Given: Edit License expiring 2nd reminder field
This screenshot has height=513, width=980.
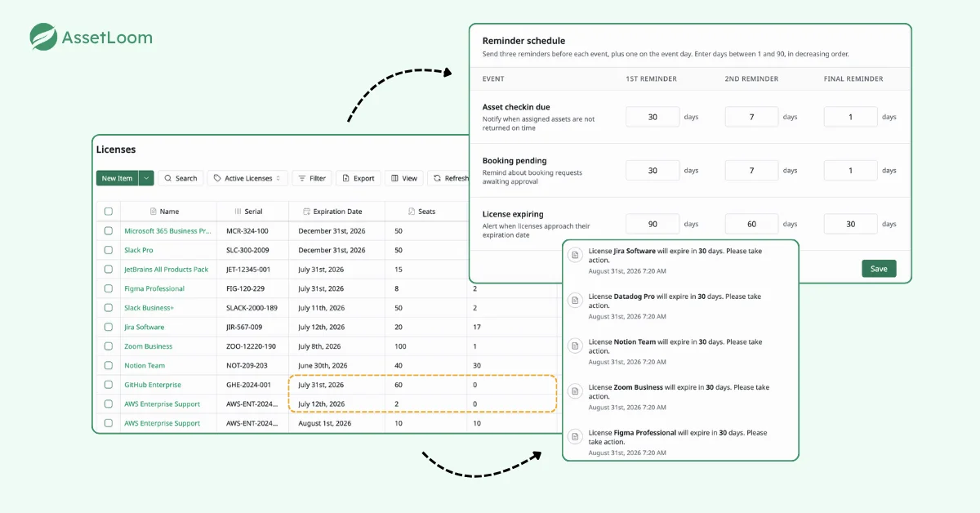Looking at the screenshot, I should point(751,224).
